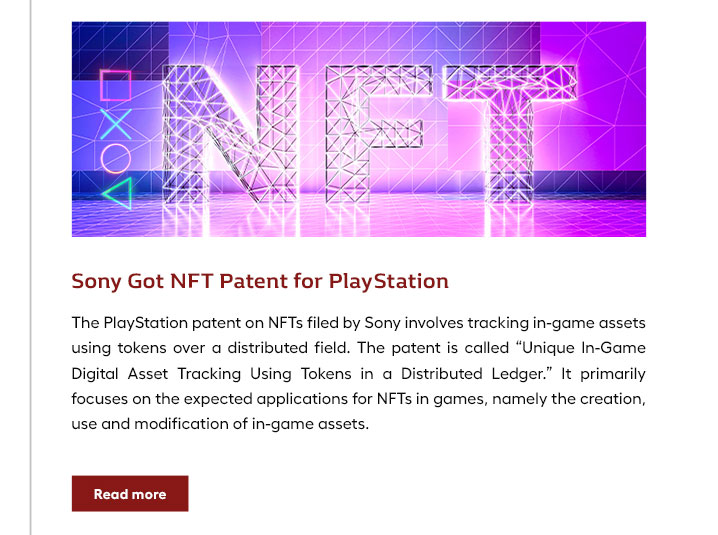The image size is (718, 535).
Task: Click the paragraph's first line about Sony
Action: point(359,323)
